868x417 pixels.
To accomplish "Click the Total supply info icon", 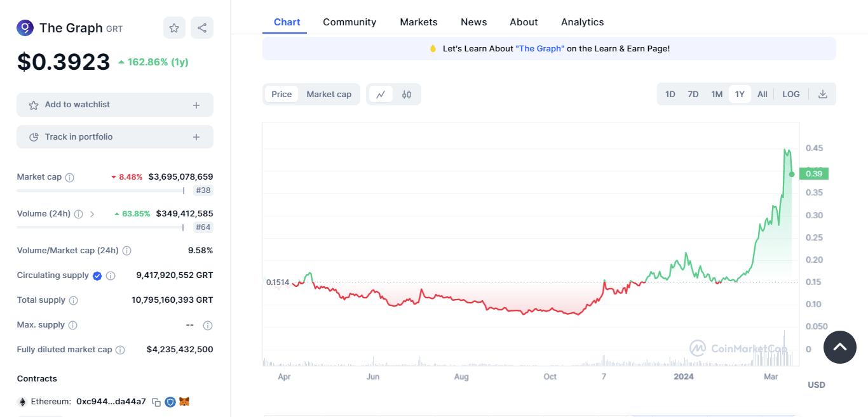I will click(x=73, y=300).
